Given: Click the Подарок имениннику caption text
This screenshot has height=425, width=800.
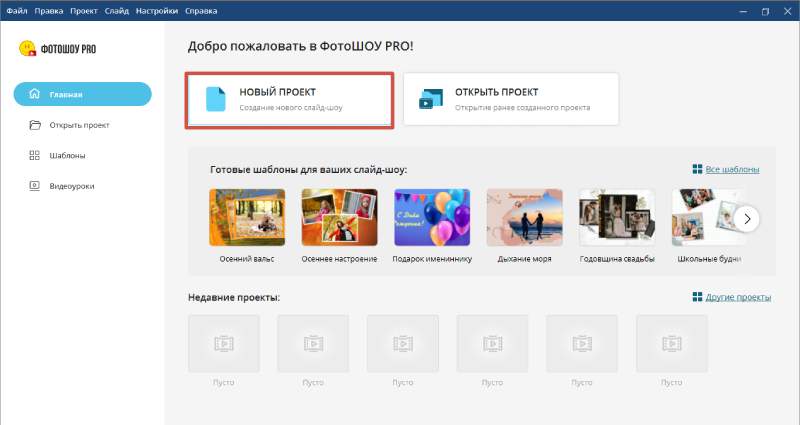Looking at the screenshot, I should pyautogui.click(x=432, y=259).
